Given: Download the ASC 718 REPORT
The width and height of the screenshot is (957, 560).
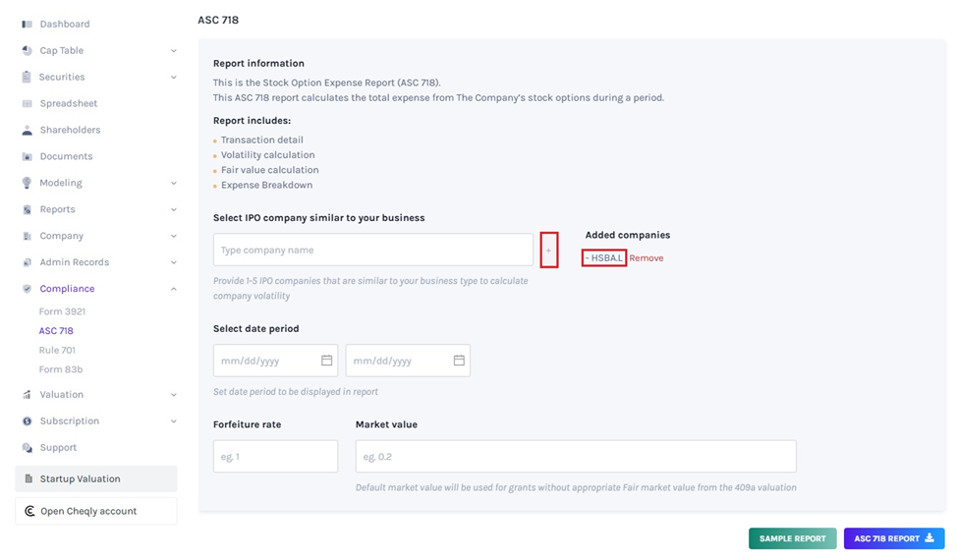Looking at the screenshot, I should [893, 538].
